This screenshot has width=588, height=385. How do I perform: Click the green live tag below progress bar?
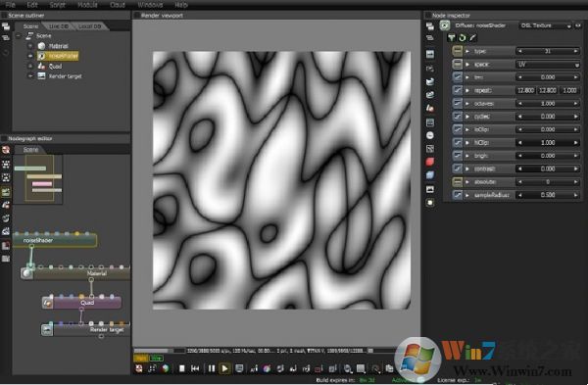pos(156,359)
